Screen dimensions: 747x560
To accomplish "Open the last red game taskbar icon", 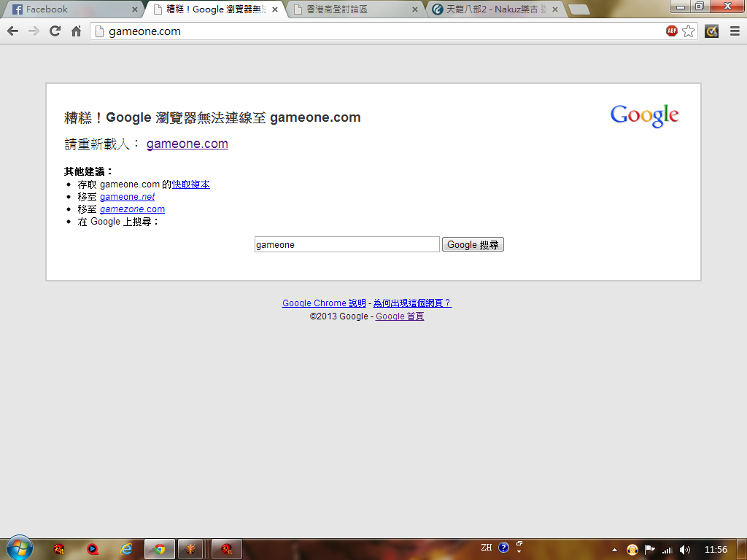I will [227, 550].
